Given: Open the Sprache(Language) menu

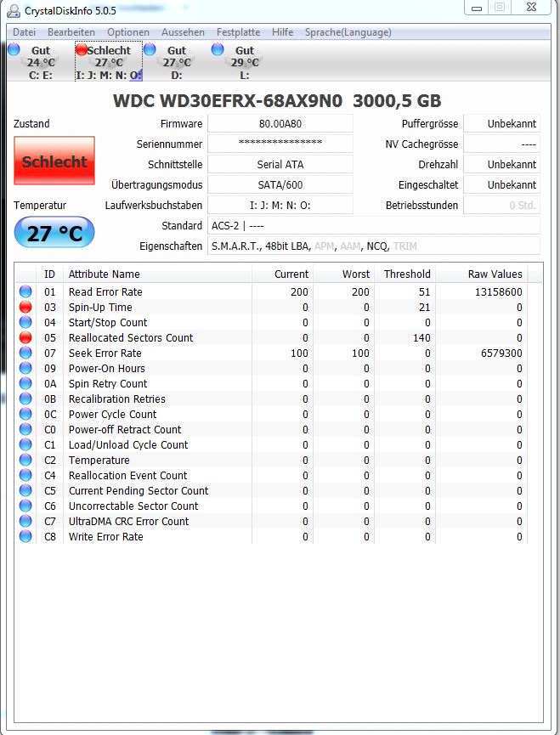Looking at the screenshot, I should 348,32.
